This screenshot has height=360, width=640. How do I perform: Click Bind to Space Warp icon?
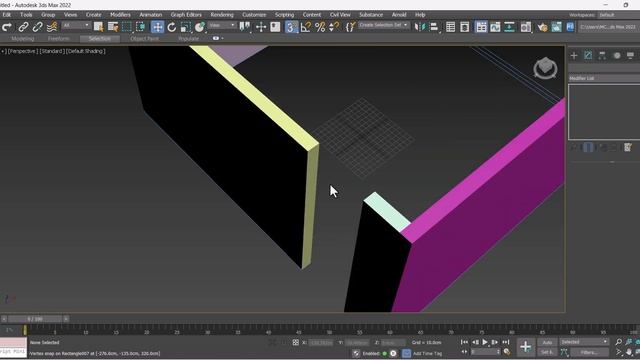coord(52,27)
